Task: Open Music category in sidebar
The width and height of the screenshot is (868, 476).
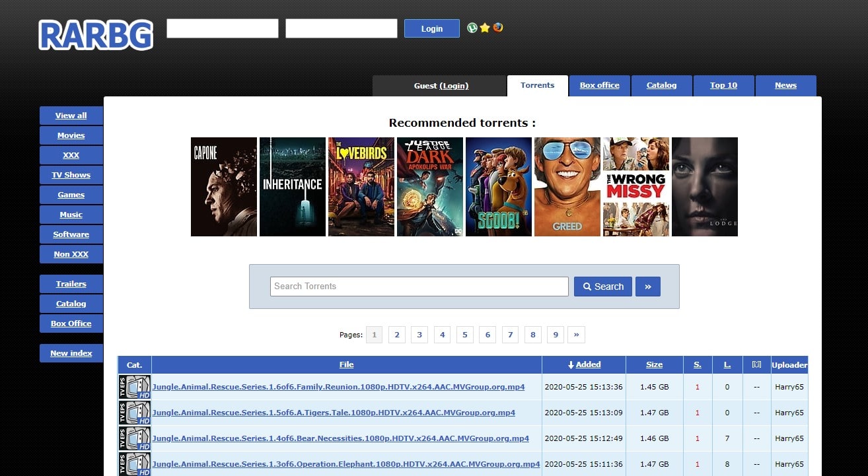Action: click(x=71, y=215)
